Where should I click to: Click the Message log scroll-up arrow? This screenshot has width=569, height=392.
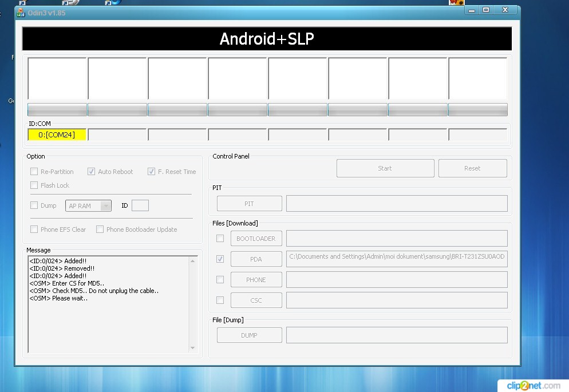pyautogui.click(x=192, y=261)
